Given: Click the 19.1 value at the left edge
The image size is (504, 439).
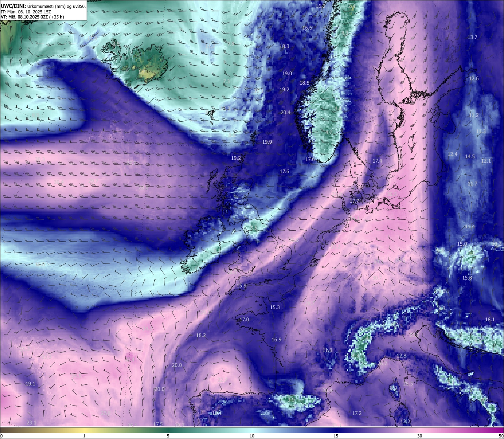Looking at the screenshot, I should 30,383.
